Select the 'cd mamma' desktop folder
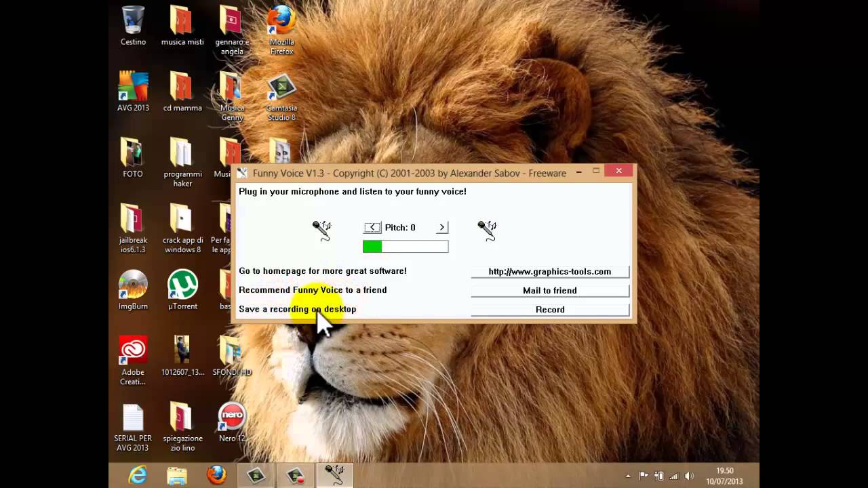The width and height of the screenshot is (868, 488). (182, 91)
